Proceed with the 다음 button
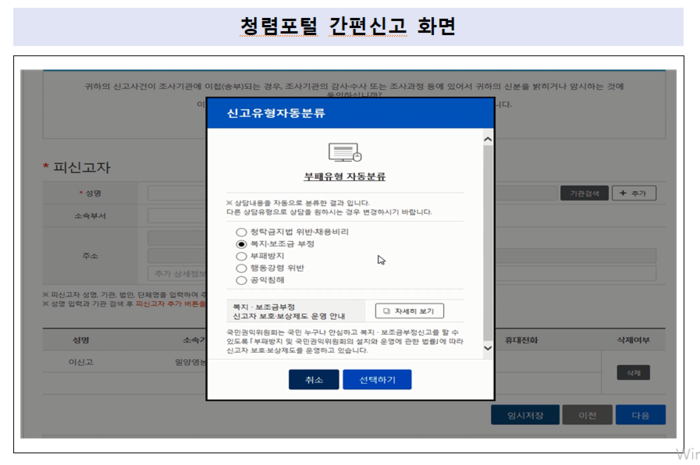Image resolution: width=700 pixels, height=465 pixels. pos(640,415)
